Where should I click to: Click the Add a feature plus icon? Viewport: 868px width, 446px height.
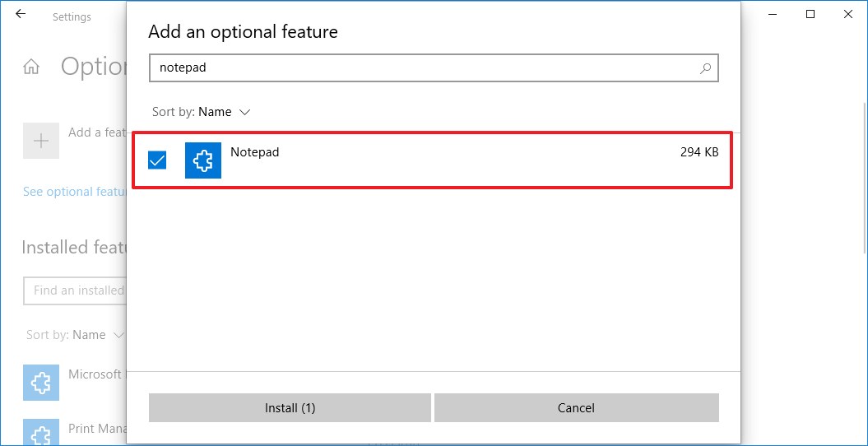click(x=41, y=141)
